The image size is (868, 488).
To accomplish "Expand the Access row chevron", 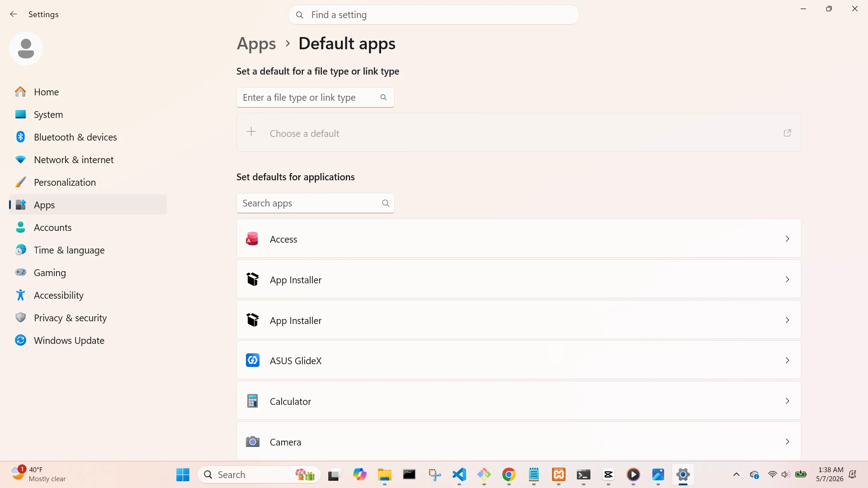I will (x=787, y=239).
